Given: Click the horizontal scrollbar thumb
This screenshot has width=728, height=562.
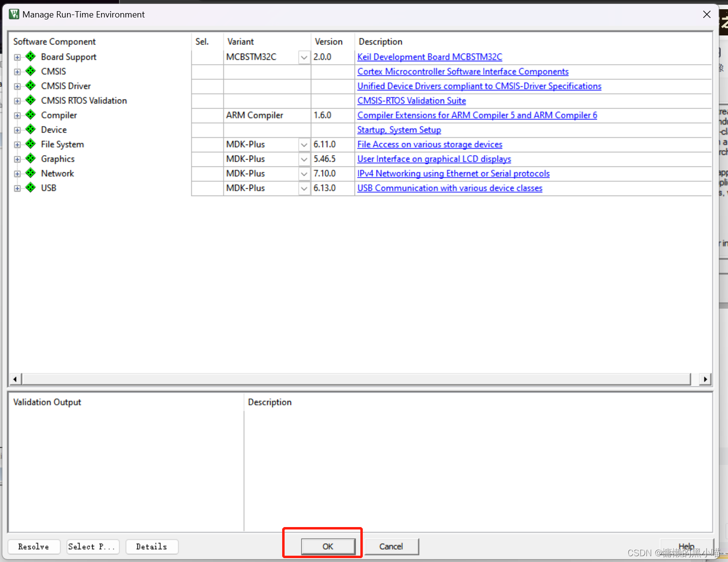Looking at the screenshot, I should tap(356, 379).
